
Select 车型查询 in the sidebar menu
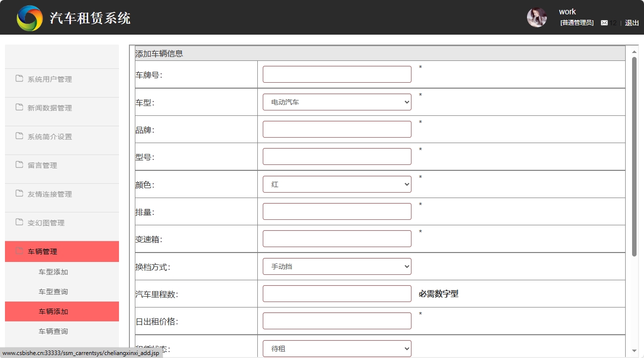click(x=54, y=291)
